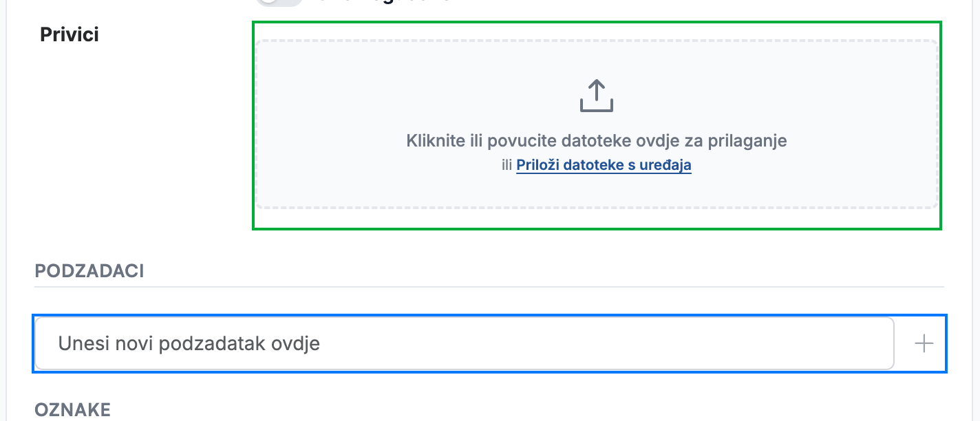Toggle the partially visible switch above Privici

point(279,2)
